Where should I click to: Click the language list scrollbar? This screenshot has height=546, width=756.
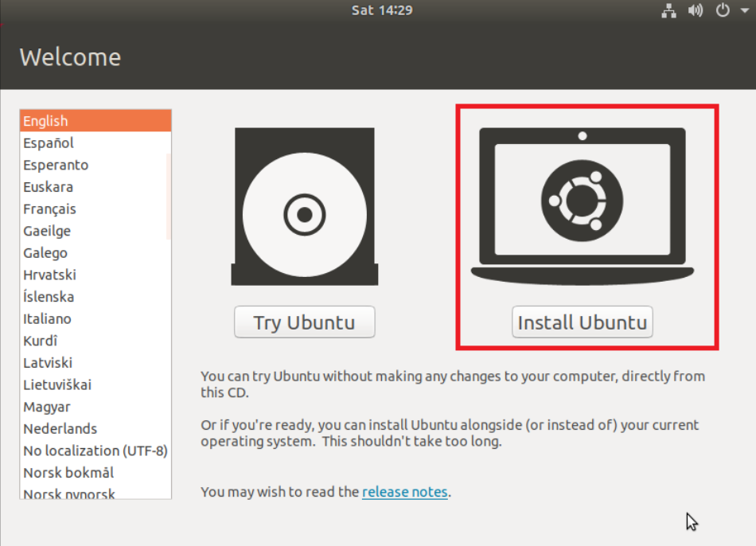coord(168,197)
